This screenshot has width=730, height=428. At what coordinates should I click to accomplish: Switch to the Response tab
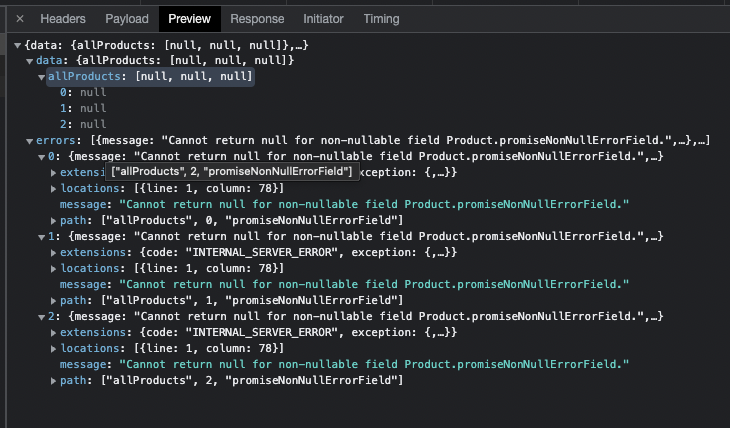point(257,19)
